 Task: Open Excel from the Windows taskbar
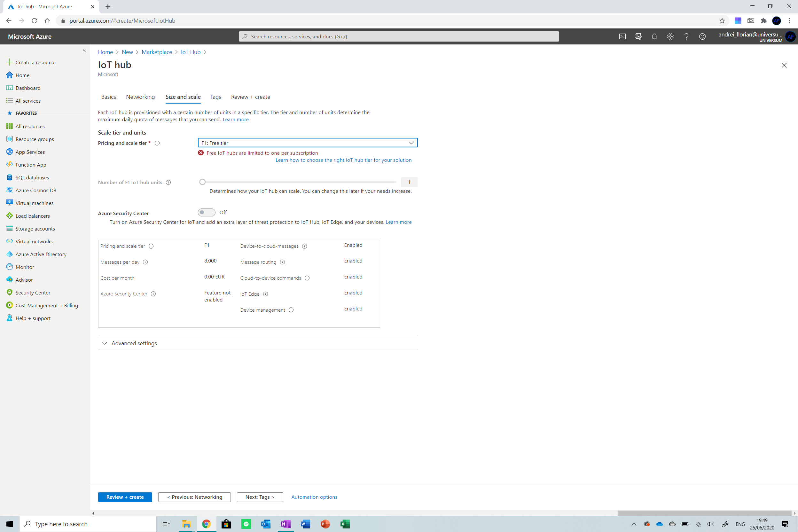click(x=345, y=524)
